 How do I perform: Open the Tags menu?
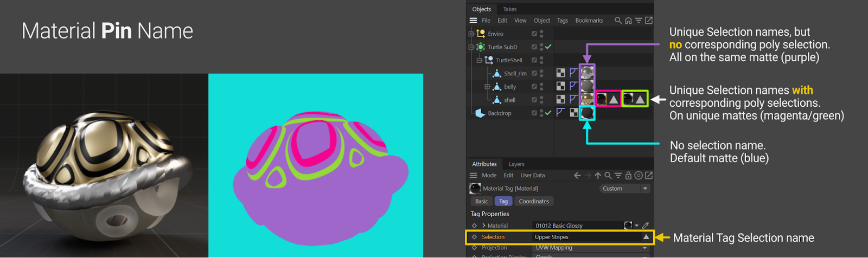563,21
